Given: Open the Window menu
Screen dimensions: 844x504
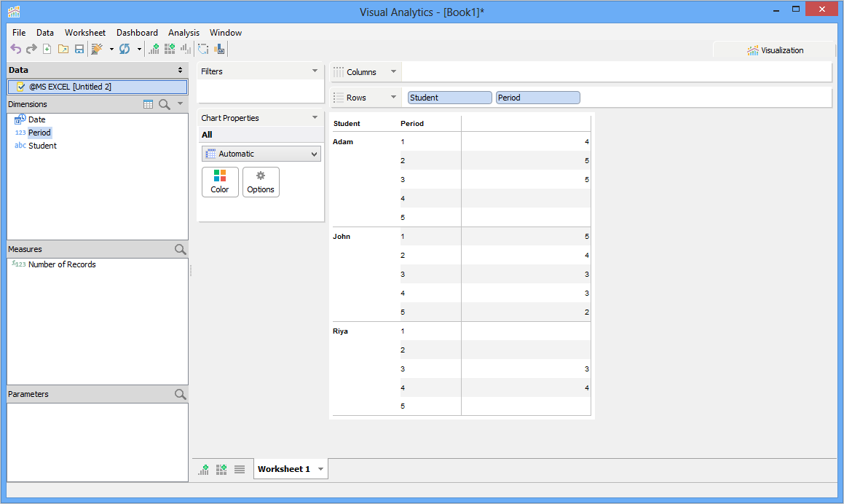Looking at the screenshot, I should pos(226,32).
